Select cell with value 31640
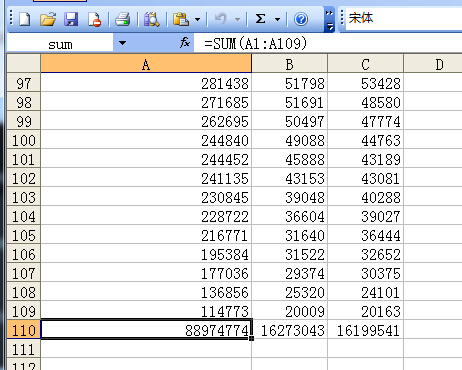This screenshot has height=370, width=462. coord(289,235)
